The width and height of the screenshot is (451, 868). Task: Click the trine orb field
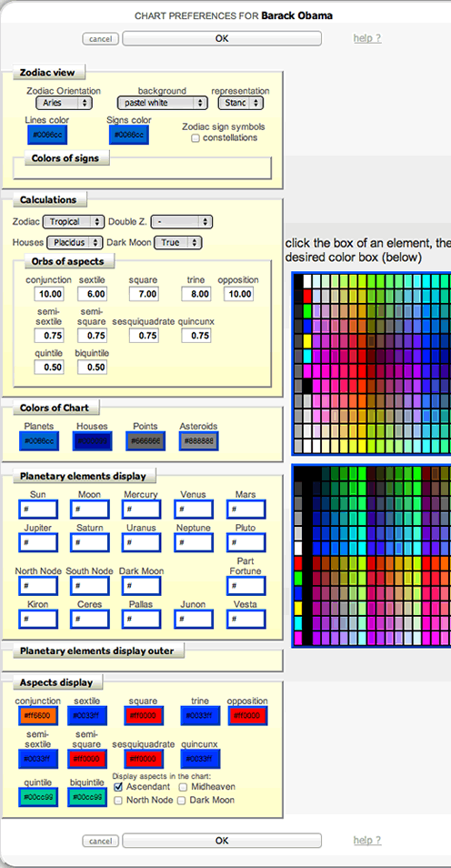coord(195,293)
